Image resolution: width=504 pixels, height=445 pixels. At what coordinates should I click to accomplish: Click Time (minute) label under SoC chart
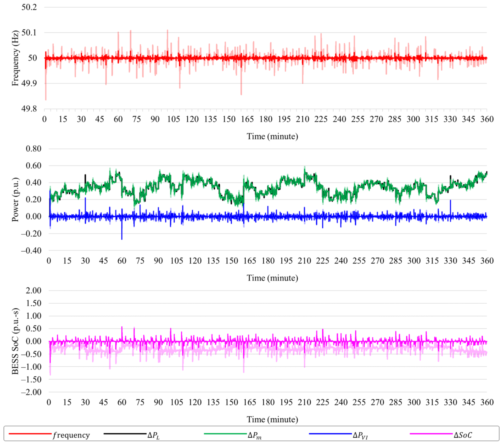pyautogui.click(x=272, y=420)
